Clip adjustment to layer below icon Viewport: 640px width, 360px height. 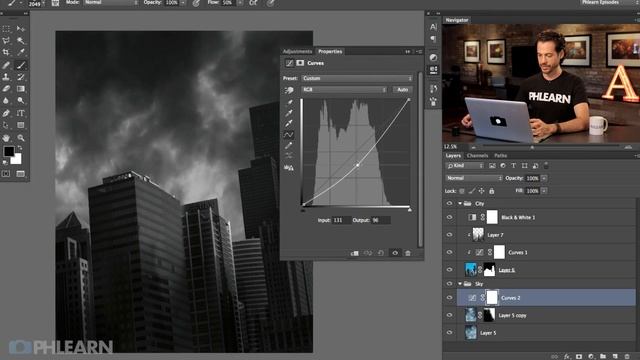(354, 253)
